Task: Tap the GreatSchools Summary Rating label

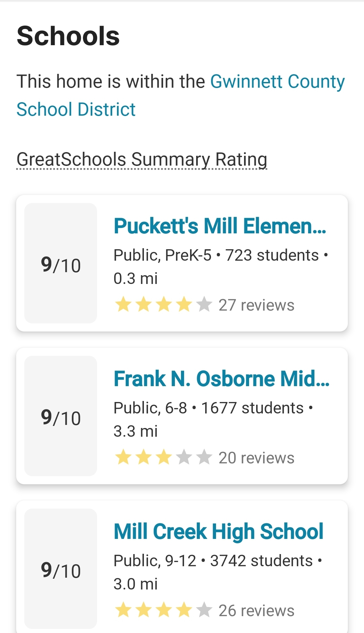Action: click(x=142, y=159)
